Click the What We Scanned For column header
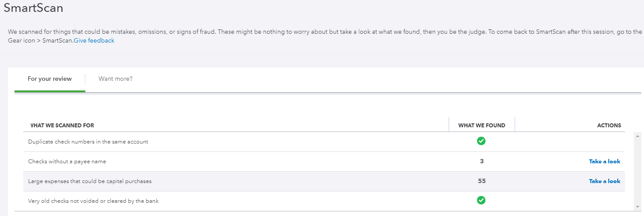 coord(62,126)
